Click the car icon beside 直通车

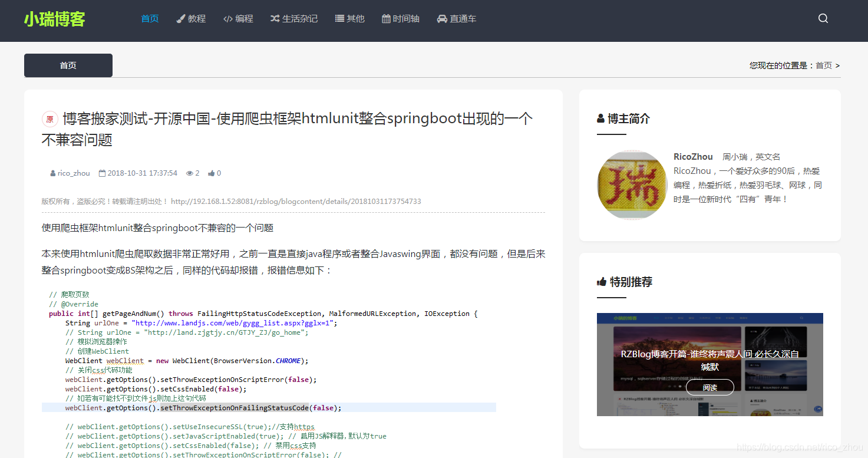click(x=442, y=19)
